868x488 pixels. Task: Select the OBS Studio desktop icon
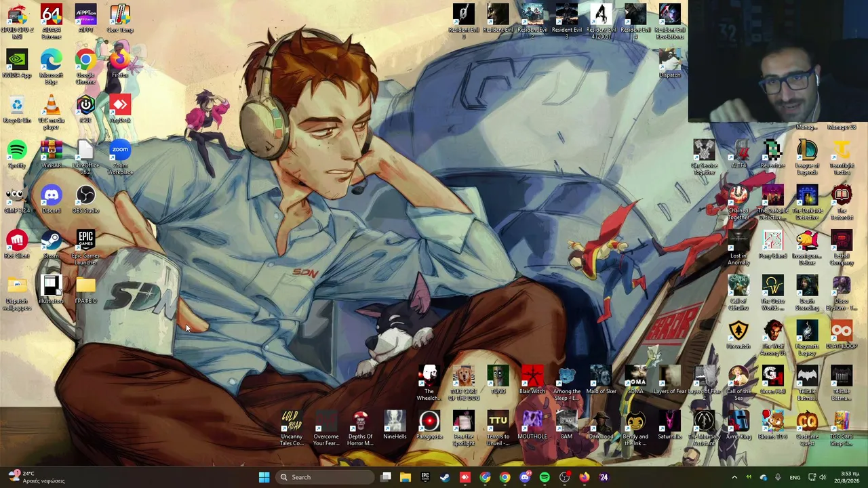pyautogui.click(x=85, y=200)
